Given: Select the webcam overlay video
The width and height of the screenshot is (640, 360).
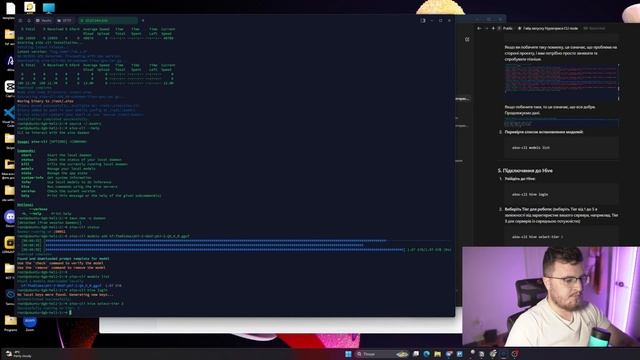Looking at the screenshot, I should pos(551,296).
